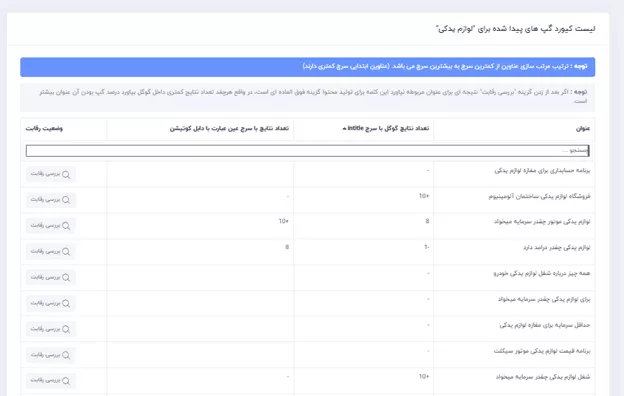
Task: Select title همه چیز درباره شغل لوازم یدکی خودرو
Action: [x=542, y=273]
